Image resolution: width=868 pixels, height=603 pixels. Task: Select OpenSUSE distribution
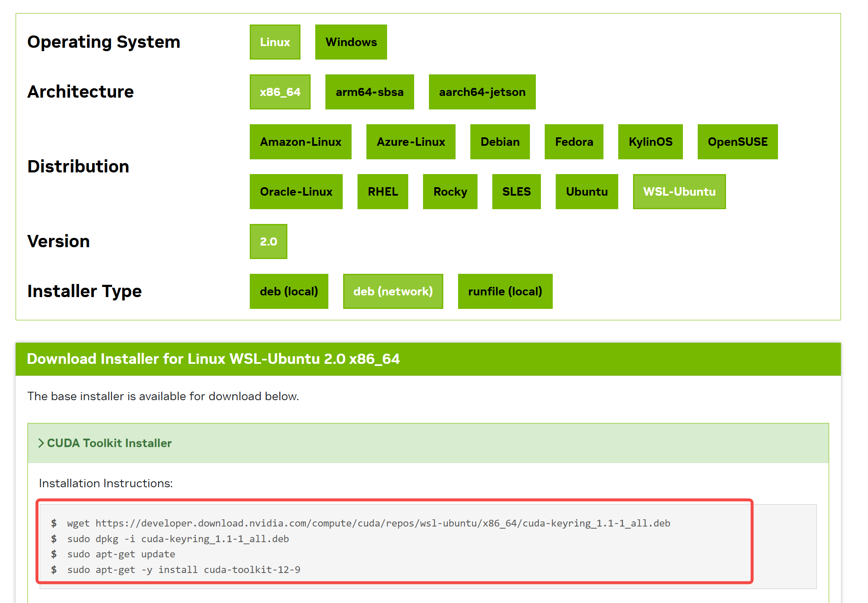pos(737,142)
